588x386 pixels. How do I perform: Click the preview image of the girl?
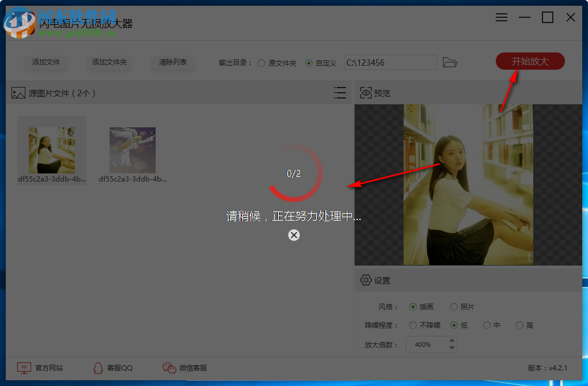(x=468, y=185)
